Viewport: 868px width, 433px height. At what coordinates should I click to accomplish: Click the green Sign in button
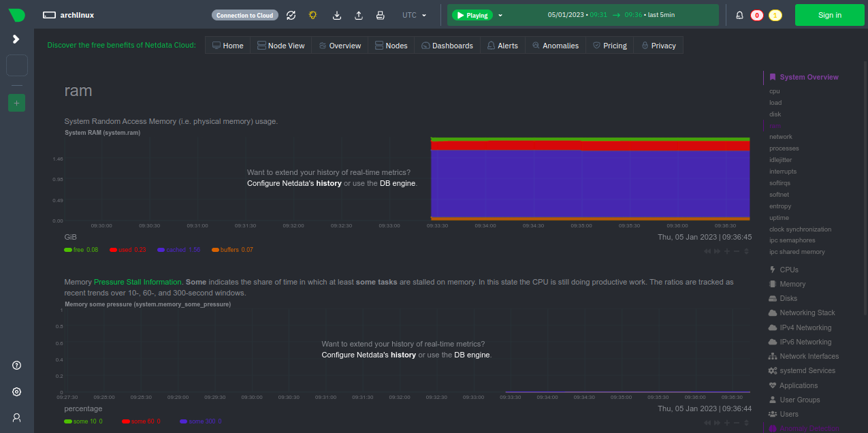point(829,15)
